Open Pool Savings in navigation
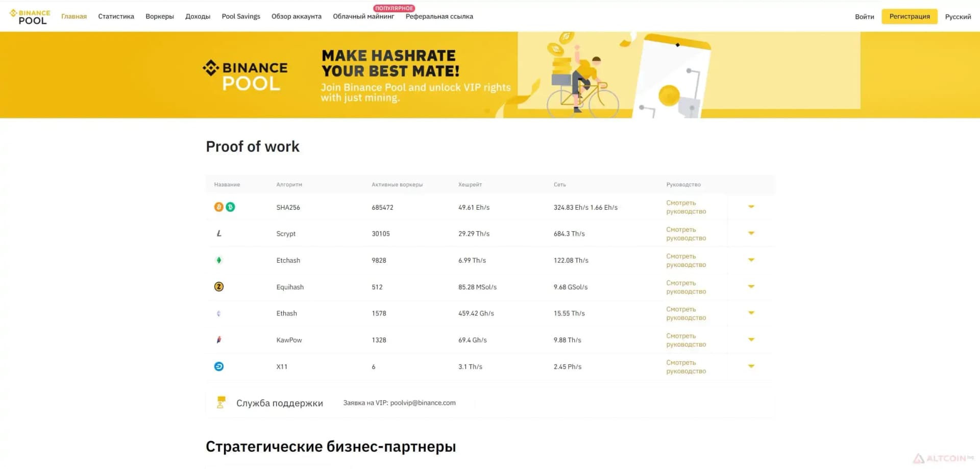Image resolution: width=980 pixels, height=469 pixels. pos(241,16)
